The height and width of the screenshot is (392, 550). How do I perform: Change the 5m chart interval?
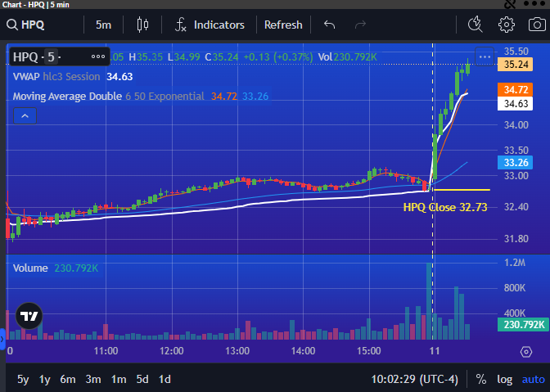(x=103, y=25)
